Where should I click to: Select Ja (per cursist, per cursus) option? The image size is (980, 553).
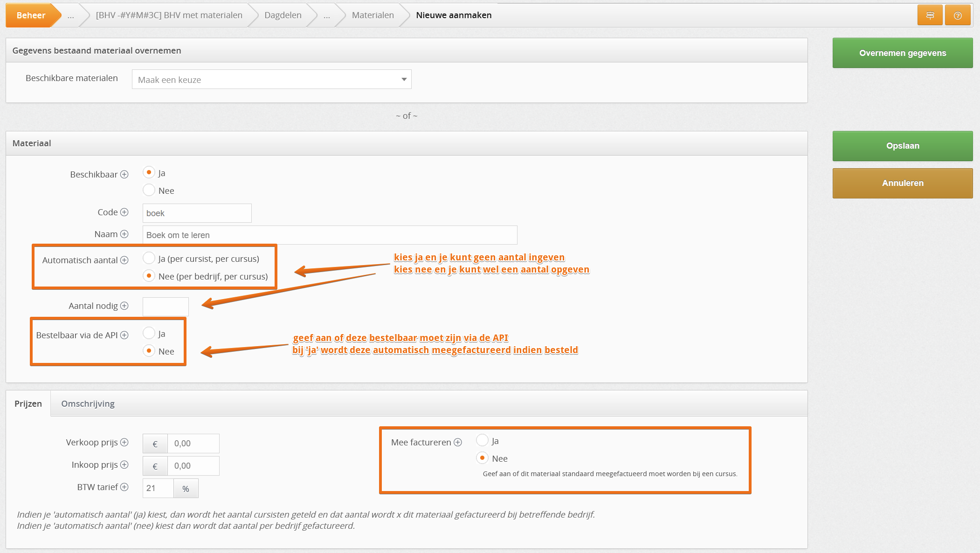(149, 258)
